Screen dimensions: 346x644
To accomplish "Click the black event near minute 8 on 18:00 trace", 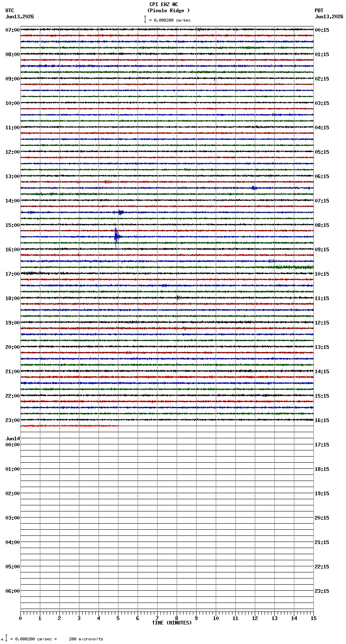I will click(x=178, y=298).
